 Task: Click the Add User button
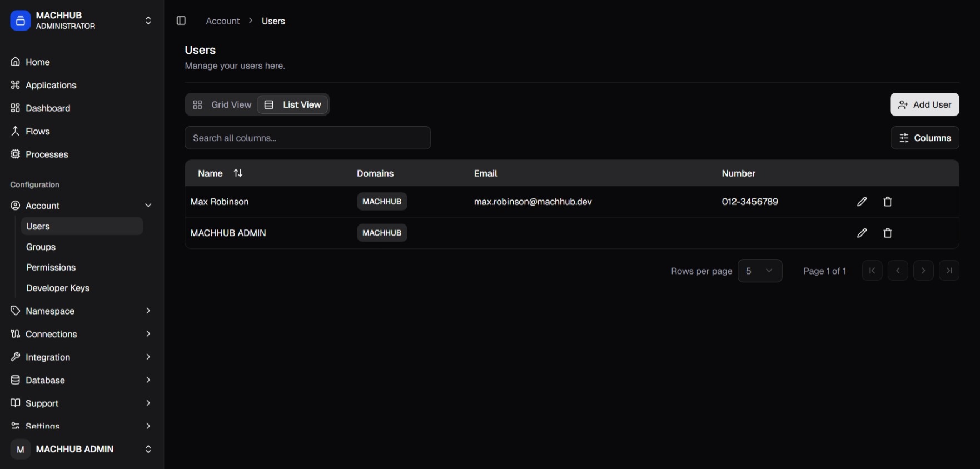pyautogui.click(x=924, y=104)
